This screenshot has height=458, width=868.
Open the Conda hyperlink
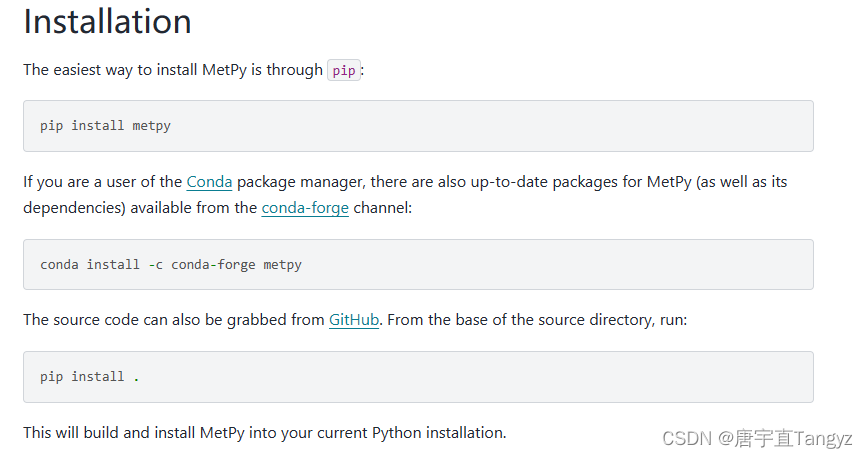[x=209, y=182]
